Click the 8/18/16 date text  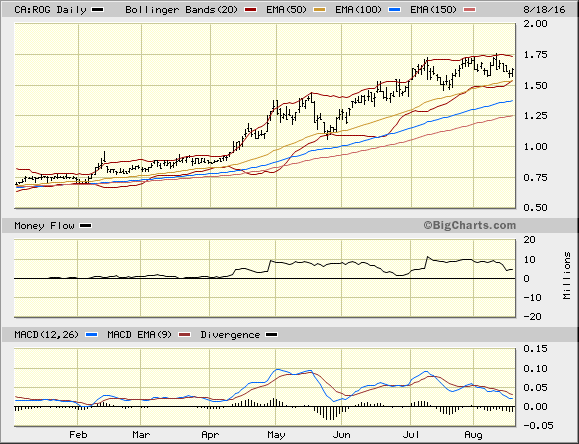pos(544,10)
